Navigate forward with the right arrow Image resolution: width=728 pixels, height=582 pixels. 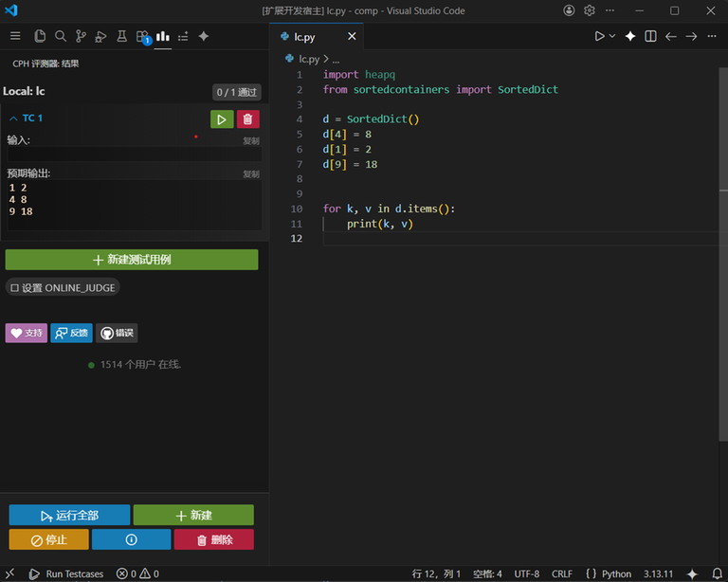tap(691, 36)
